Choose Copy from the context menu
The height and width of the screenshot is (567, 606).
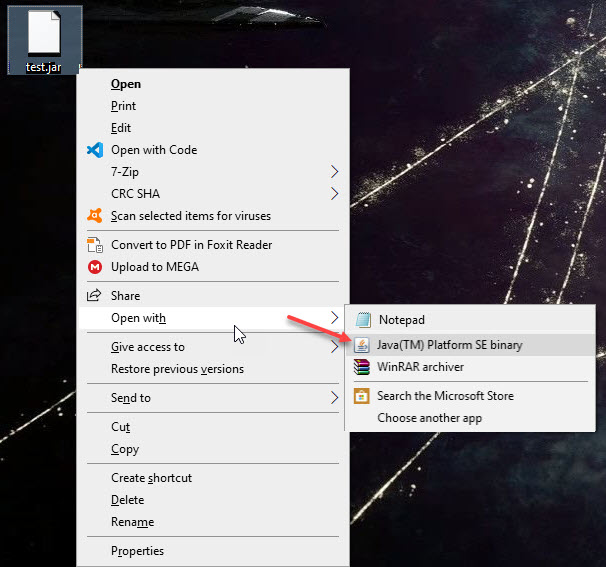[213, 449]
